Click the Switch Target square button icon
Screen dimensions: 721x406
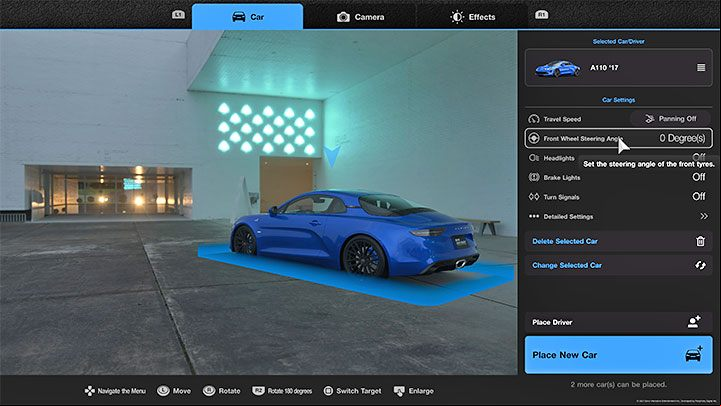point(328,391)
